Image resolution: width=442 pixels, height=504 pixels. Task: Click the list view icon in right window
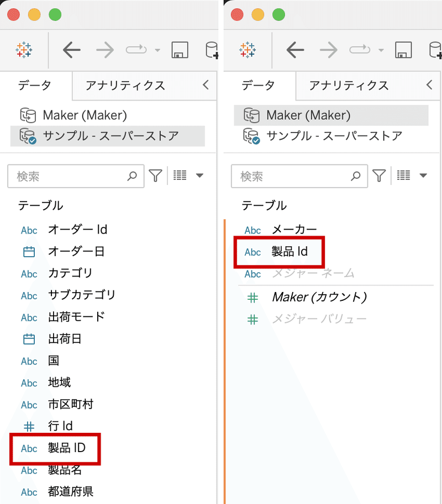pos(403,176)
